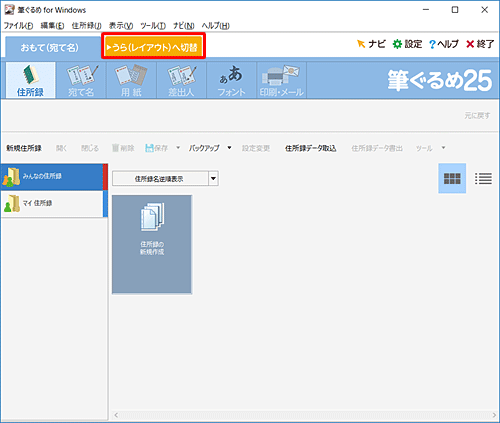
Task: Maximize the 筆ぐるめ window
Action: 455,10
